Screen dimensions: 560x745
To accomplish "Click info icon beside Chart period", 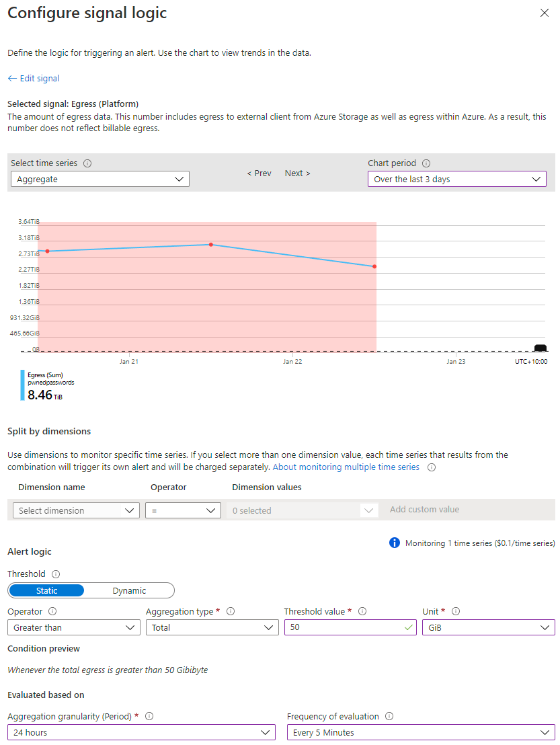I will 426,163.
